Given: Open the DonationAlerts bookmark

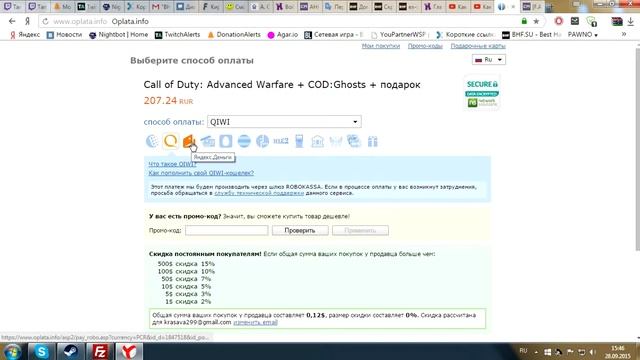Looking at the screenshot, I should (x=234, y=35).
